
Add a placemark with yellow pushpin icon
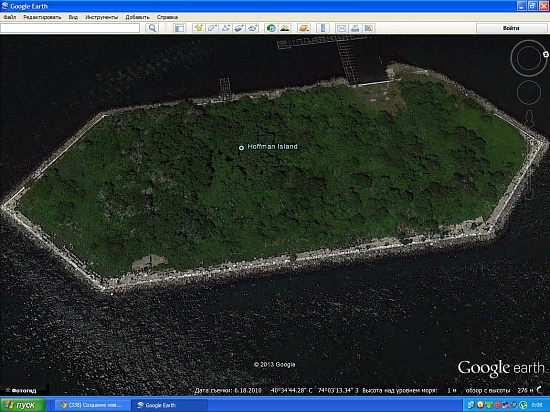click(x=199, y=28)
